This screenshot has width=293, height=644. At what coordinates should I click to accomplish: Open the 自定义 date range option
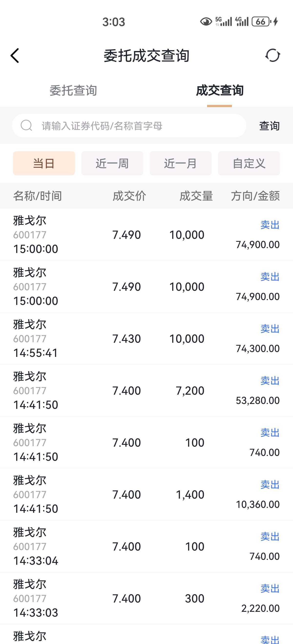[249, 163]
